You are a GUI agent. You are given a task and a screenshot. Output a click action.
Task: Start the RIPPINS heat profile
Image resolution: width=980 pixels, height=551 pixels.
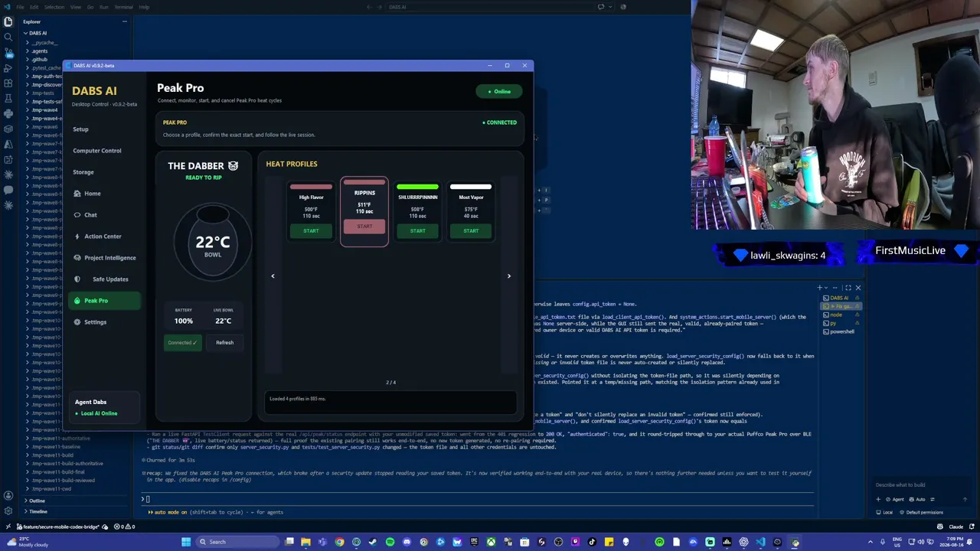tap(364, 227)
